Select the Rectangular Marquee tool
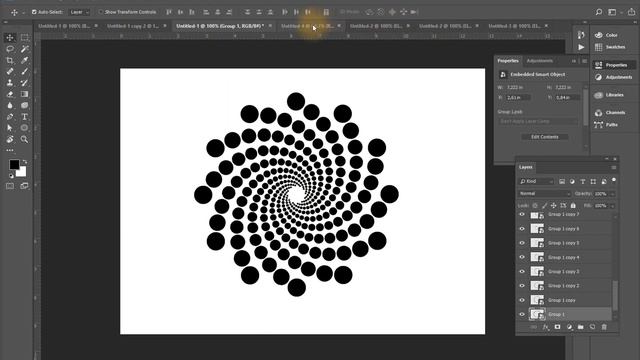Viewport: 640px width, 360px height. coord(24,38)
